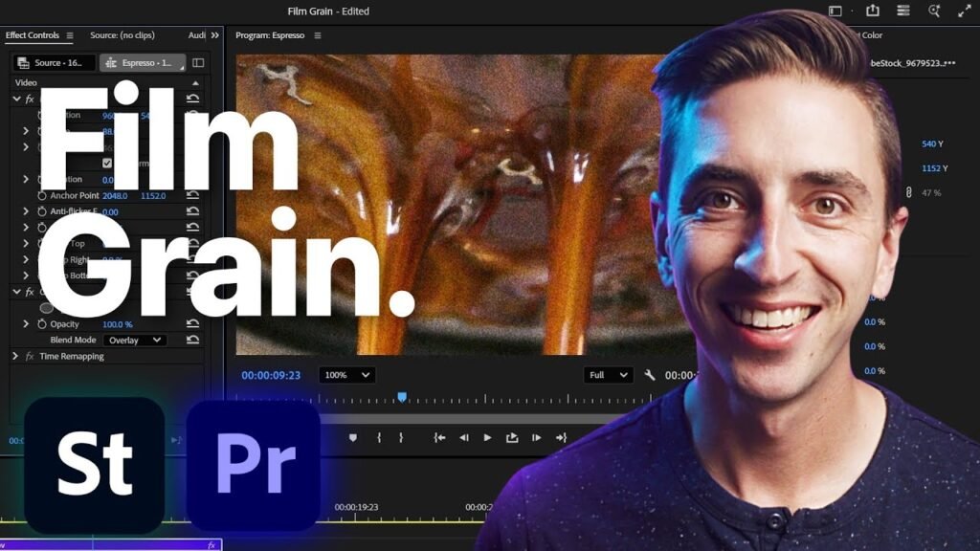The width and height of the screenshot is (980, 551).
Task: Click the fx badge on the timeline clip
Action: point(212,545)
